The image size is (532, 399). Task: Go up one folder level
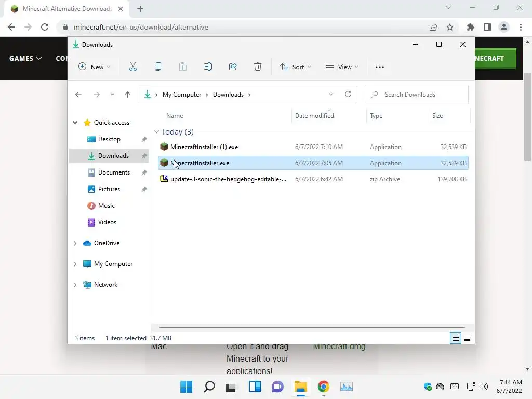[x=128, y=95]
